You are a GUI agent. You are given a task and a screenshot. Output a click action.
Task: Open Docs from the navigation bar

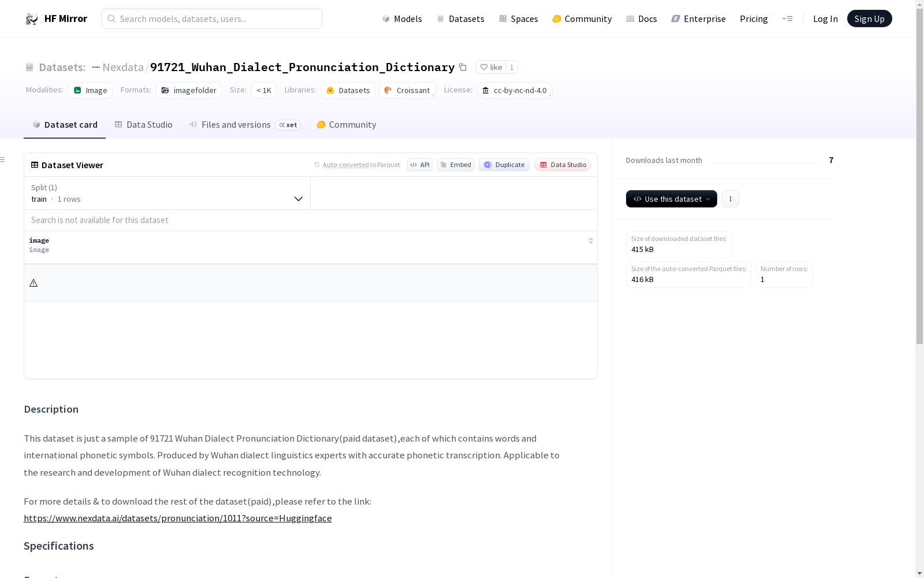click(641, 18)
